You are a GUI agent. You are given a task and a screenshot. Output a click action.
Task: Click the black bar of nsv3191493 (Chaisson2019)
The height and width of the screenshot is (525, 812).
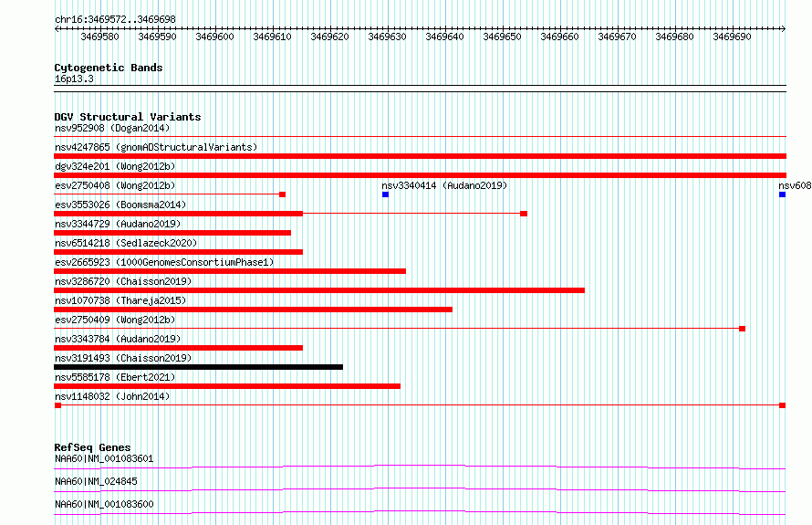point(198,367)
